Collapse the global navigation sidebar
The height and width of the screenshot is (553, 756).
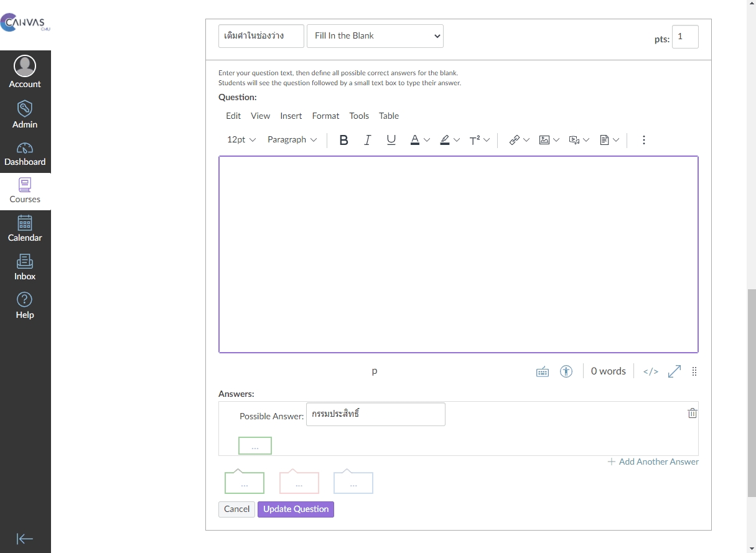(x=25, y=539)
